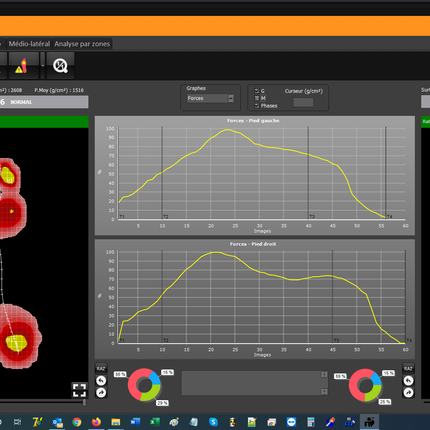Click the Curseur (g/cm²) value field
Screen dimensions: 430x430
(303, 102)
